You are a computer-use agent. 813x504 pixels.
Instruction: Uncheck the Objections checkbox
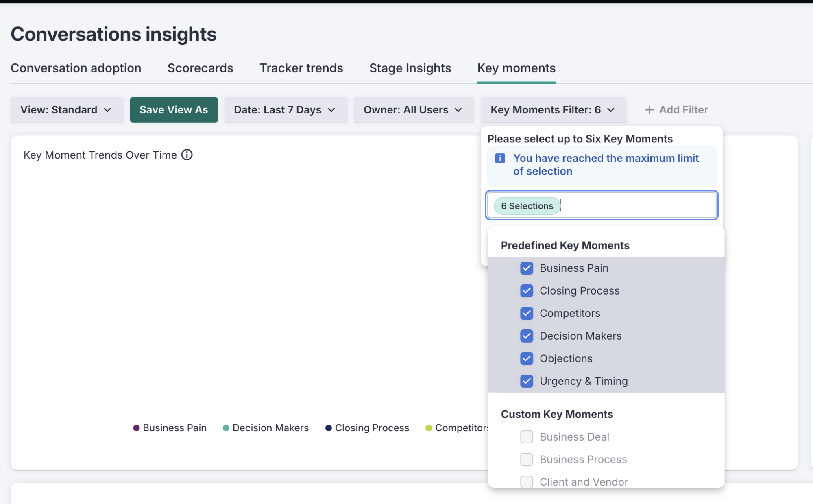point(527,358)
